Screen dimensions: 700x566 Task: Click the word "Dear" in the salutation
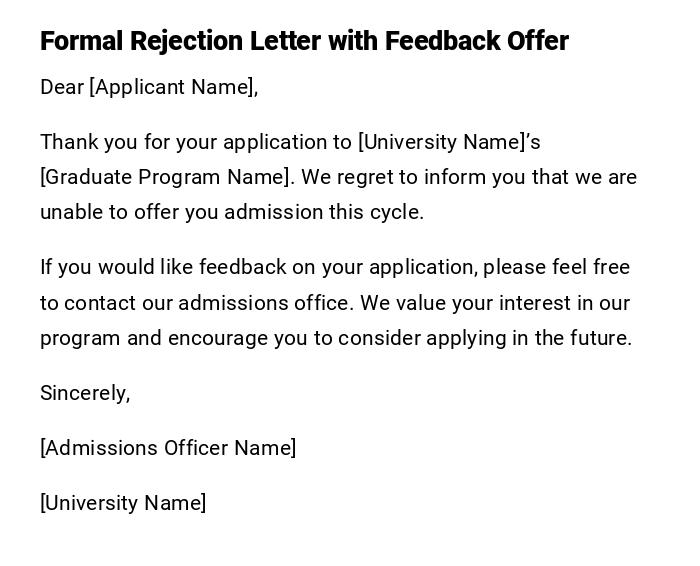62,87
